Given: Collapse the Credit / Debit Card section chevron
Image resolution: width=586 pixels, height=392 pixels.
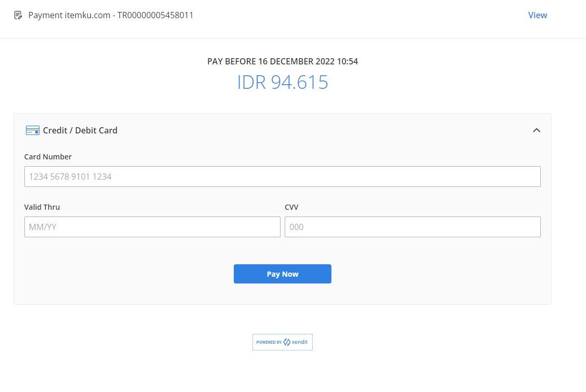Looking at the screenshot, I should coord(537,130).
